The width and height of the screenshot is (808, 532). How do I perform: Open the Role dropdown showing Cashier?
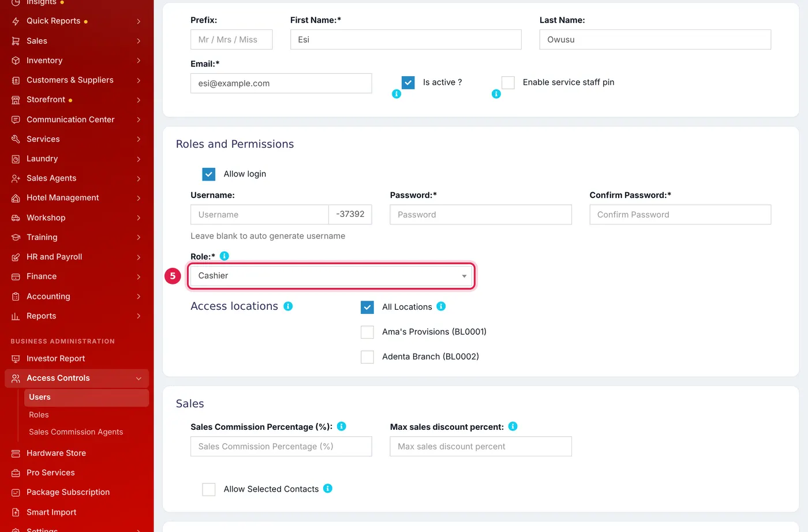click(x=331, y=276)
